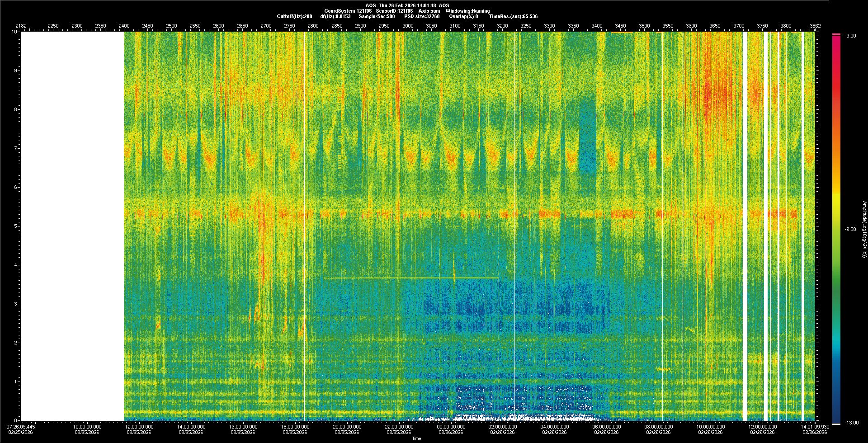Click the top axis tick labeled 3000

[408, 26]
